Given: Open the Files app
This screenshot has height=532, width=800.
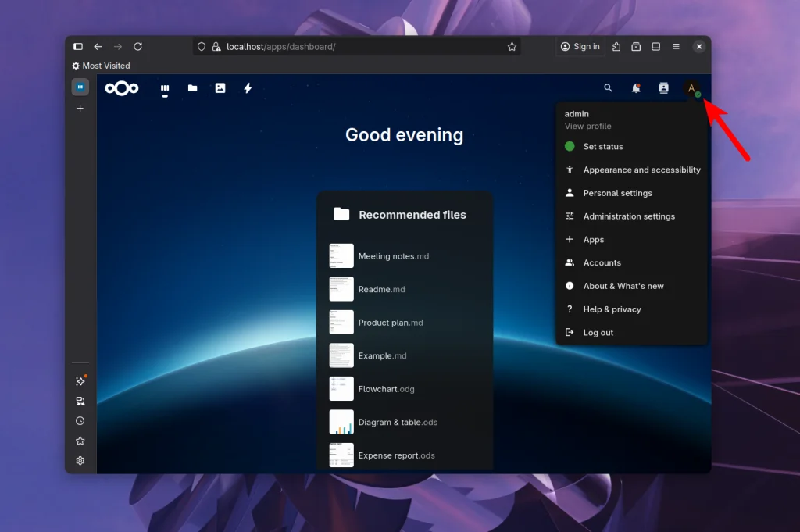Looking at the screenshot, I should [192, 88].
